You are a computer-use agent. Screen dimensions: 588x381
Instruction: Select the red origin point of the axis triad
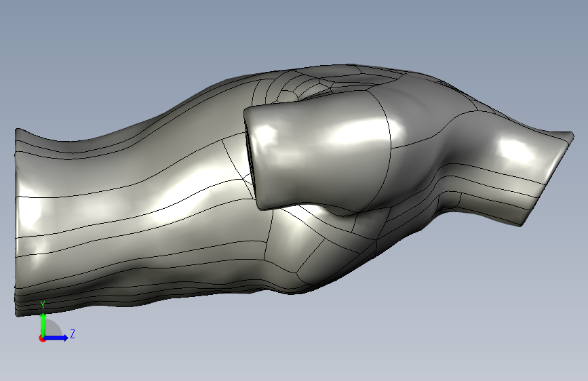(x=42, y=338)
